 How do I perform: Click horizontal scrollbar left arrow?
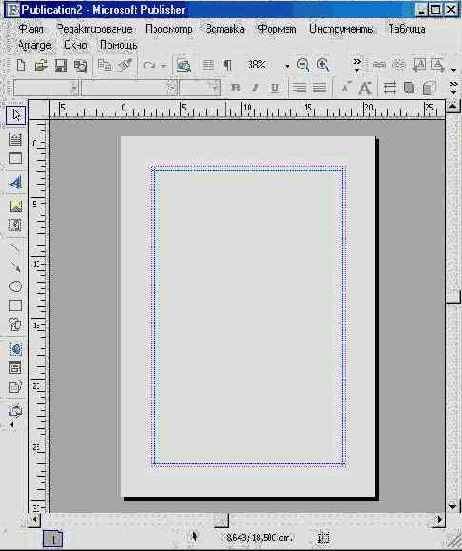34,519
